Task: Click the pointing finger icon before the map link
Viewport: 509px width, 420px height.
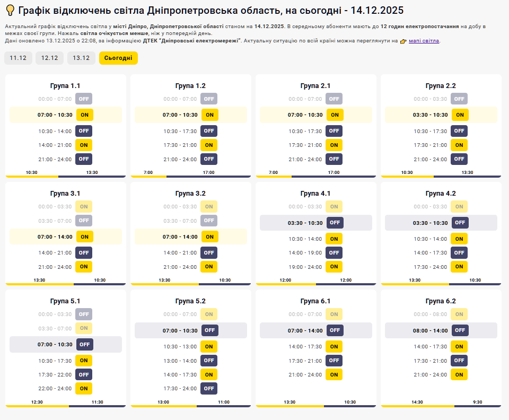Action: (x=403, y=40)
